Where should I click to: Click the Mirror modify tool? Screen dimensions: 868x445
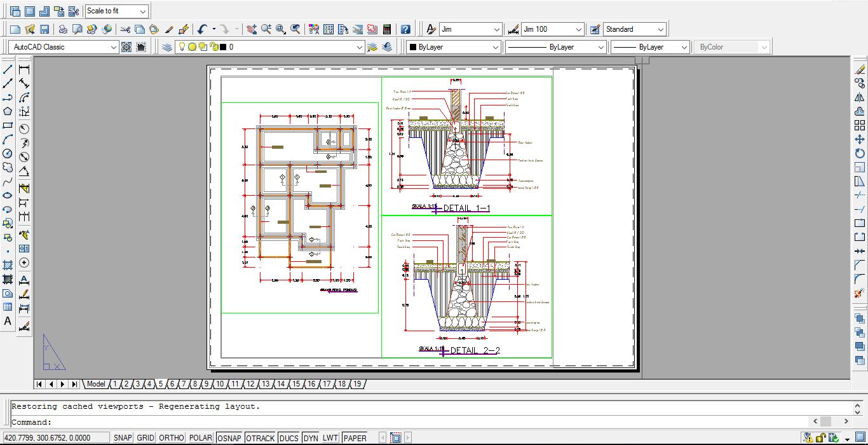860,97
